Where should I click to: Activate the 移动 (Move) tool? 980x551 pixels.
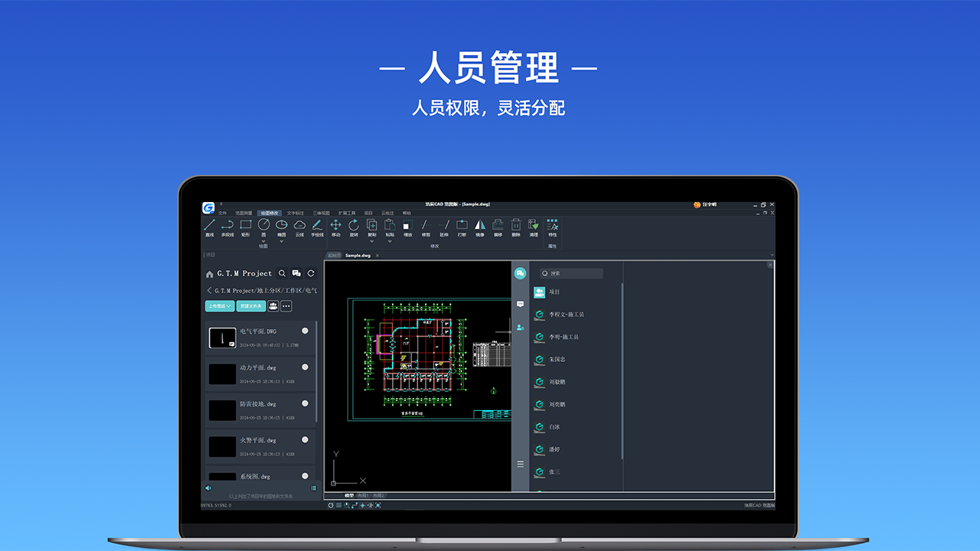point(336,226)
